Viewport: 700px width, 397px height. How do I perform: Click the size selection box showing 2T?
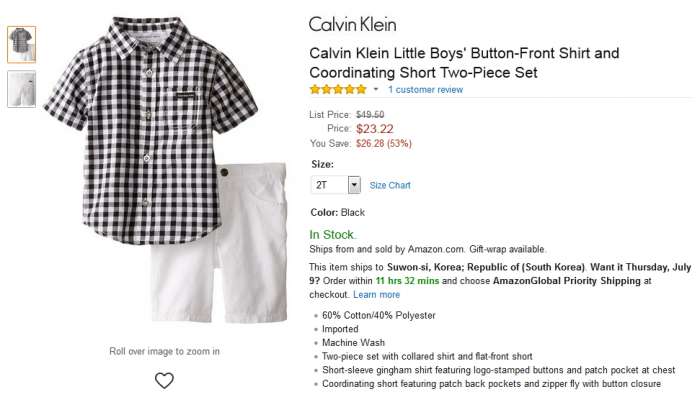click(336, 185)
